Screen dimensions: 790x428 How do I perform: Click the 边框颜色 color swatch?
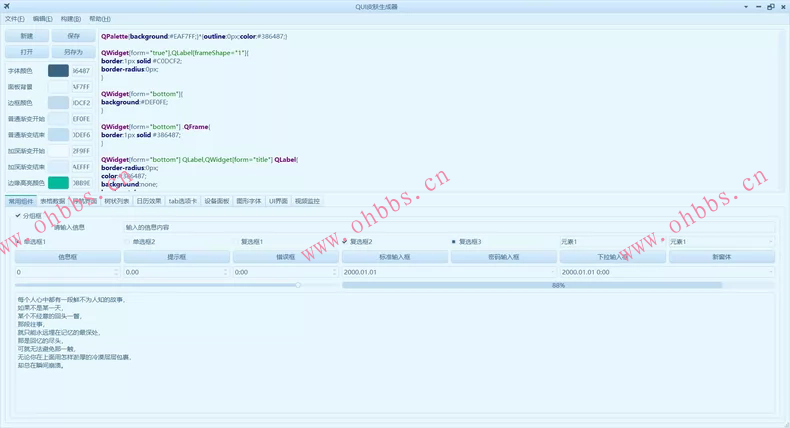pyautogui.click(x=58, y=103)
